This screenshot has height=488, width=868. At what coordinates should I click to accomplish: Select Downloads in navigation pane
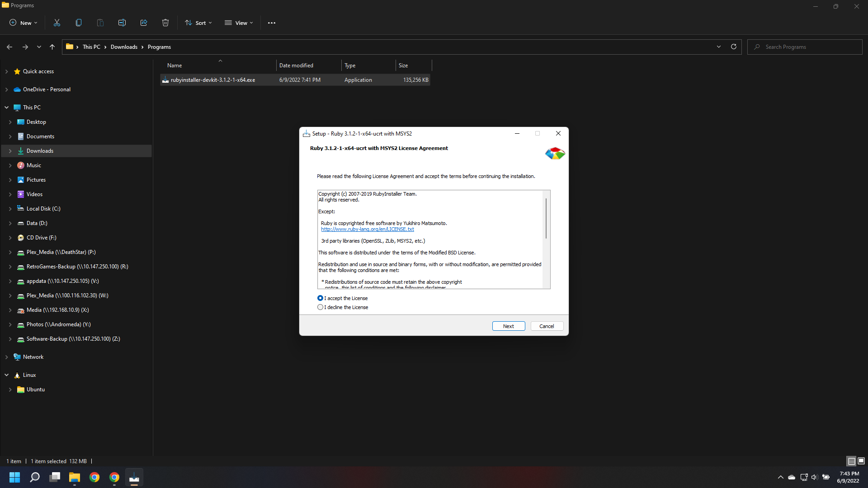point(76,151)
